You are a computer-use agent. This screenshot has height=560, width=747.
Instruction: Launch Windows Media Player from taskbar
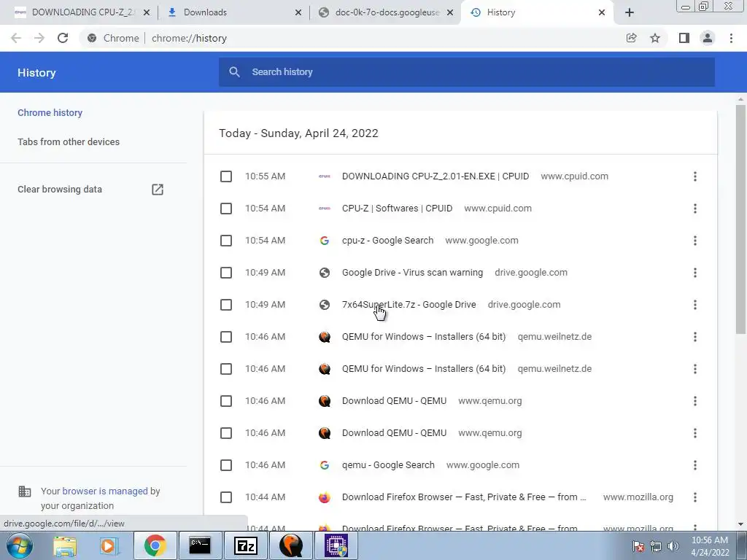[x=109, y=545]
